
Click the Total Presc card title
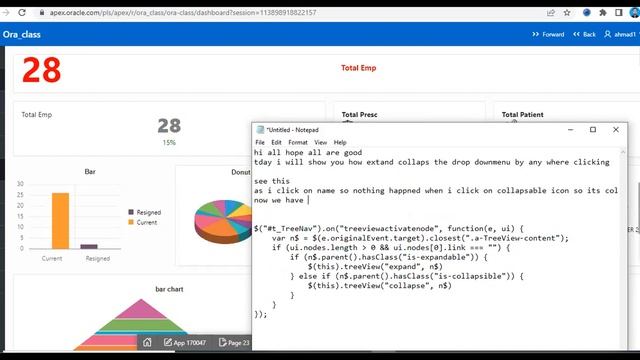(359, 115)
